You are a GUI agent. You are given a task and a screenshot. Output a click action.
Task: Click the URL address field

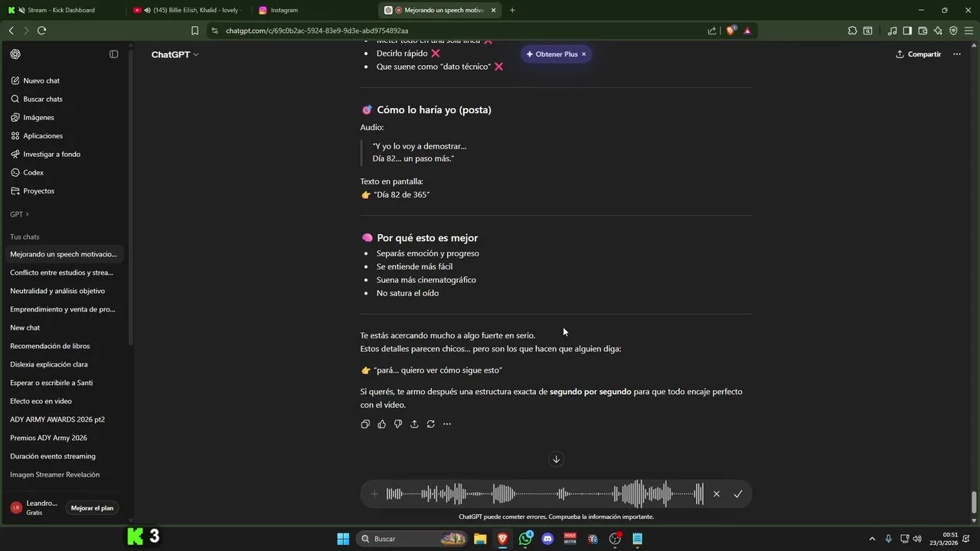tap(459, 31)
